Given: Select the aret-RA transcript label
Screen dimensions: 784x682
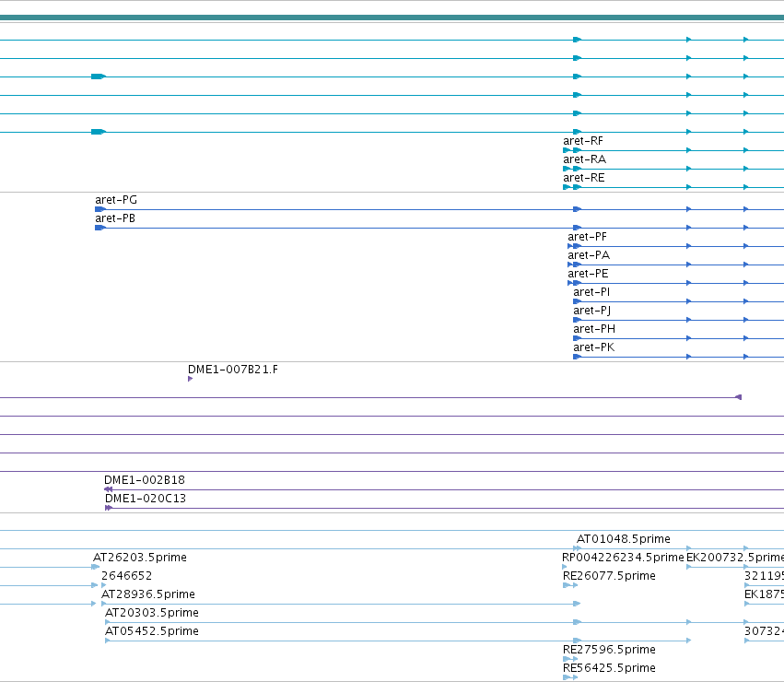Looking at the screenshot, I should (584, 159).
